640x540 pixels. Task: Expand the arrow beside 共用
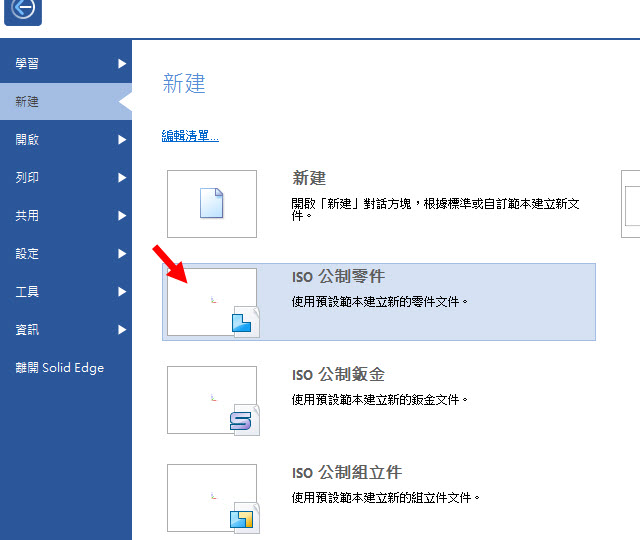122,216
